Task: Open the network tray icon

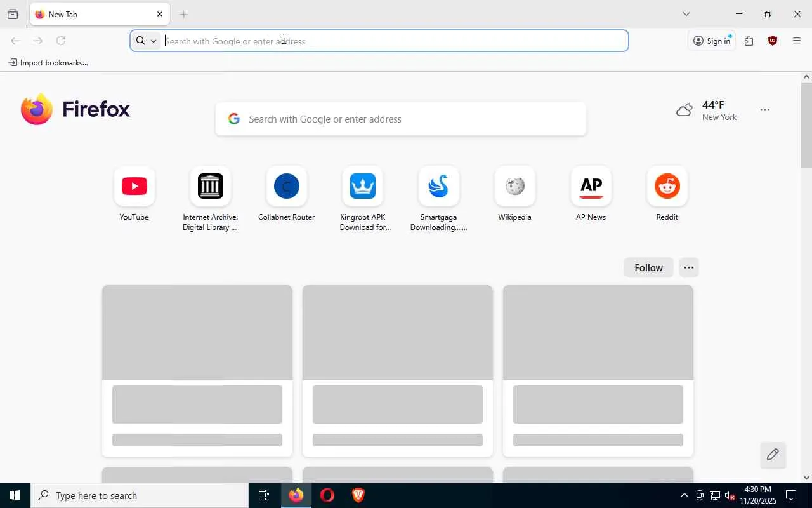Action: [714, 495]
